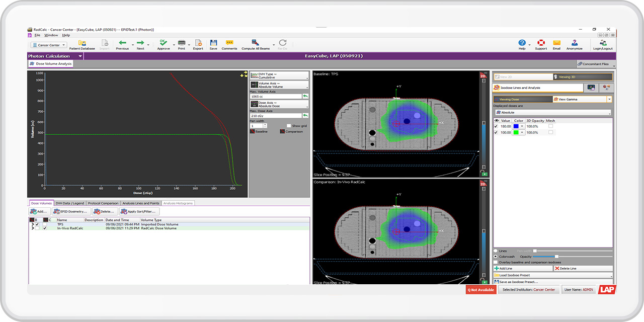The height and width of the screenshot is (322, 644).
Task: Switch to Protocol Comparison tab
Action: pos(103,203)
